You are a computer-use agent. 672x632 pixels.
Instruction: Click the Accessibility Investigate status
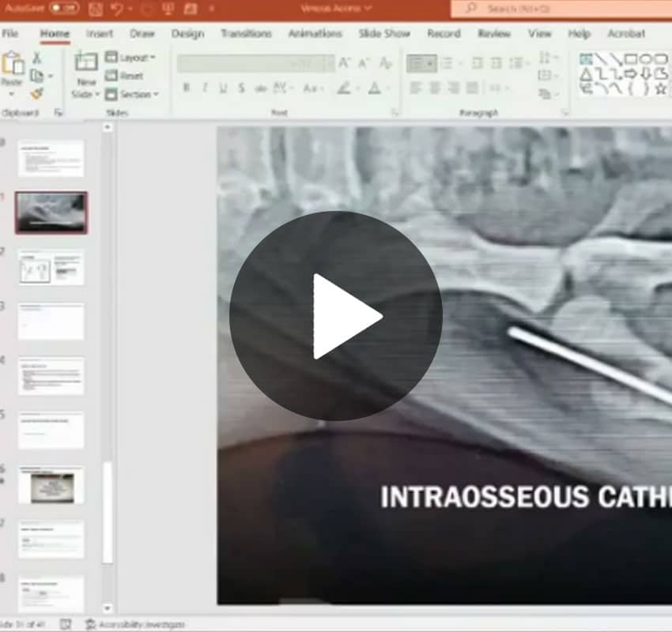135,624
